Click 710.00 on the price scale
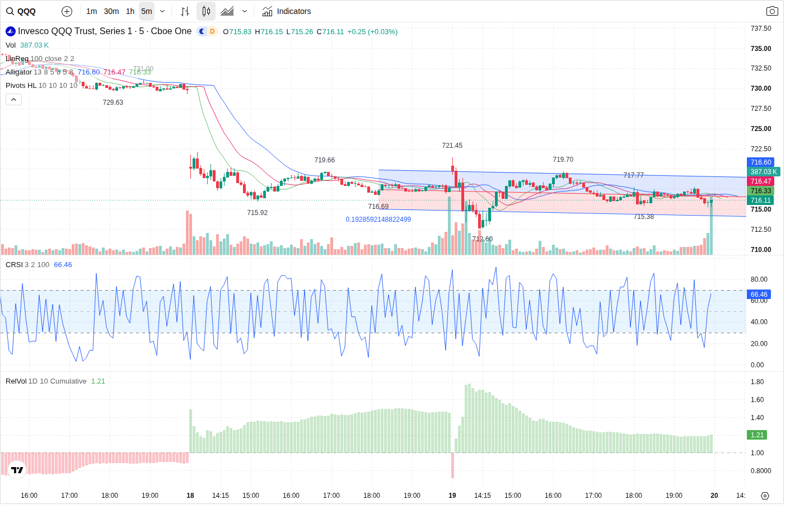The height and width of the screenshot is (532, 795). click(x=761, y=250)
